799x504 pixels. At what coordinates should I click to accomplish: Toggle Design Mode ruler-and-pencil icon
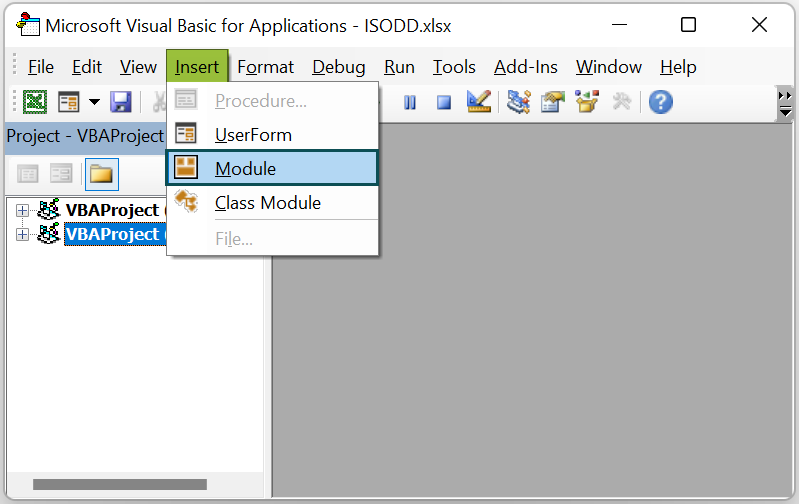pos(478,101)
